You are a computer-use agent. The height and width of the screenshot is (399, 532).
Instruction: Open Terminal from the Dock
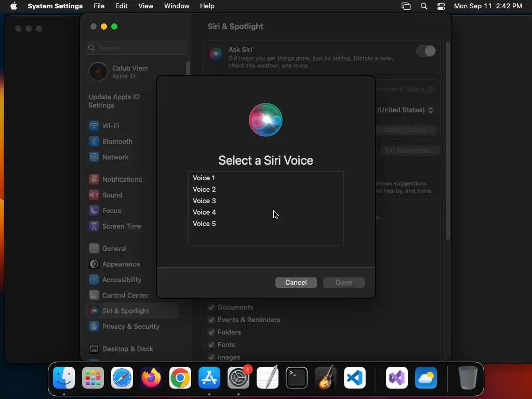(297, 378)
